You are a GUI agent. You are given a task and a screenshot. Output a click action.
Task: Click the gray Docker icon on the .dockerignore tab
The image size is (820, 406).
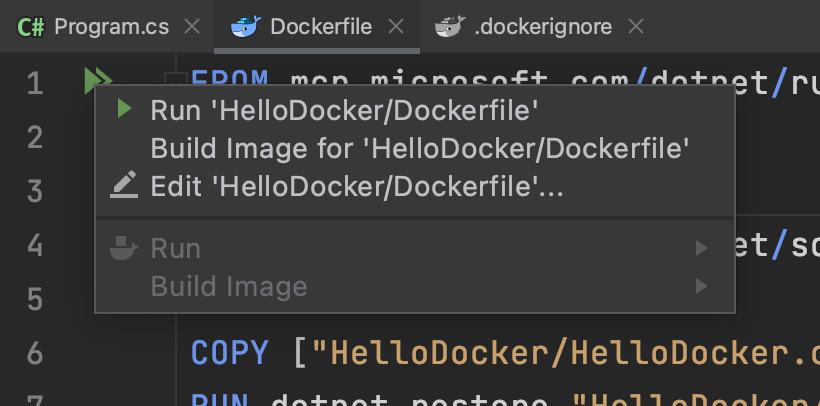(449, 27)
